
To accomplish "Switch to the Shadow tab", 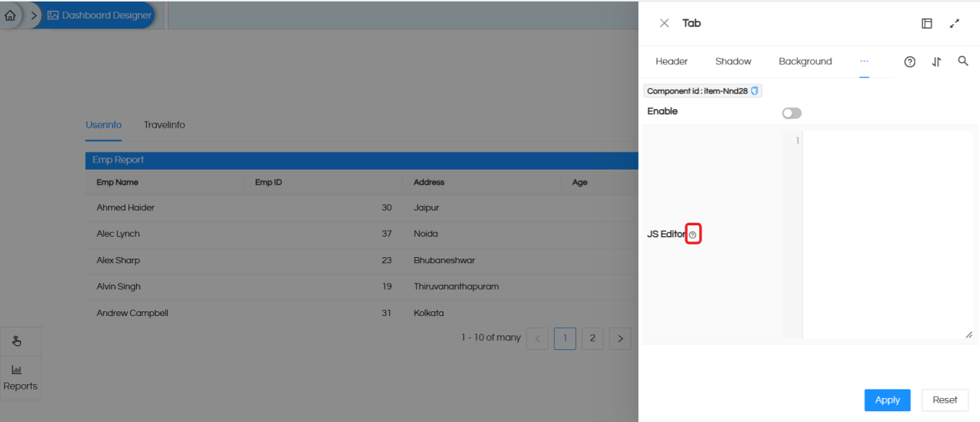I will point(733,61).
